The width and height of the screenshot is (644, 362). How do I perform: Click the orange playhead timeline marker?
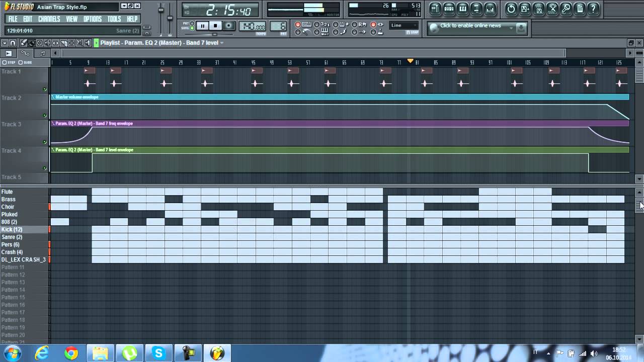tap(411, 61)
